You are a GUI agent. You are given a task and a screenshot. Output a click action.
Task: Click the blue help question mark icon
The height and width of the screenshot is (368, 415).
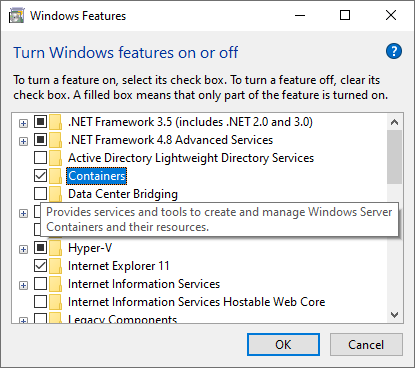(394, 51)
